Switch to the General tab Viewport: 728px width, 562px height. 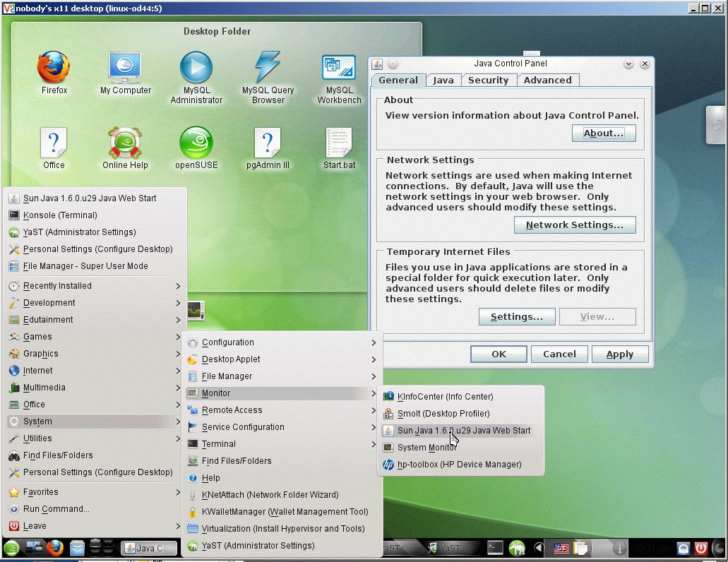coord(398,80)
